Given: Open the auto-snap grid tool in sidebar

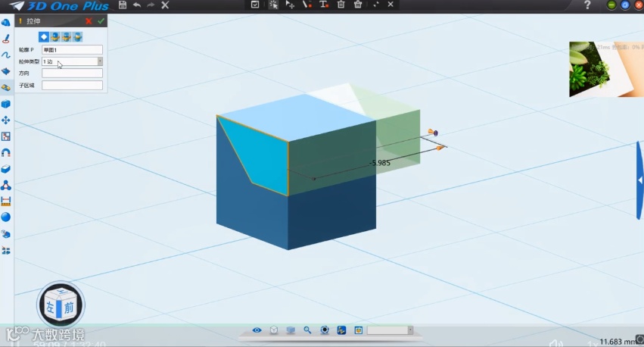Looking at the screenshot, I should tap(6, 136).
